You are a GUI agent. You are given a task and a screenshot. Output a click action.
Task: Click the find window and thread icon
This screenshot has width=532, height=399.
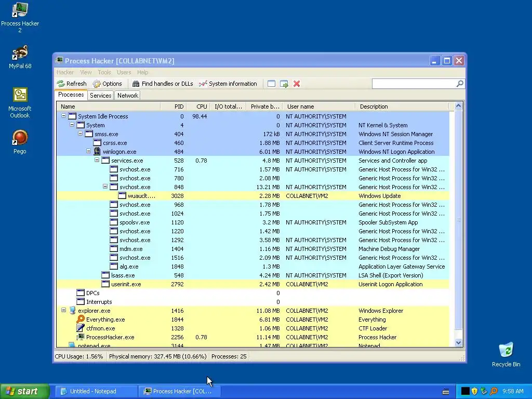284,84
